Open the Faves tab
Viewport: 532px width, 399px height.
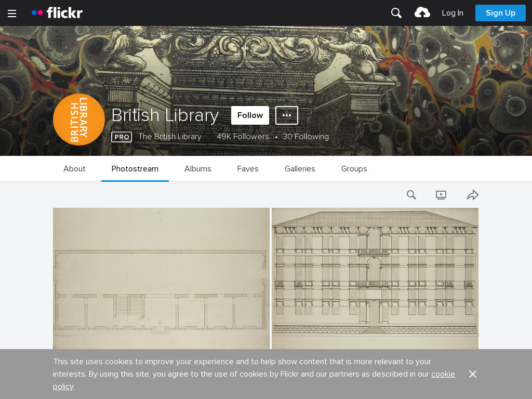[248, 169]
